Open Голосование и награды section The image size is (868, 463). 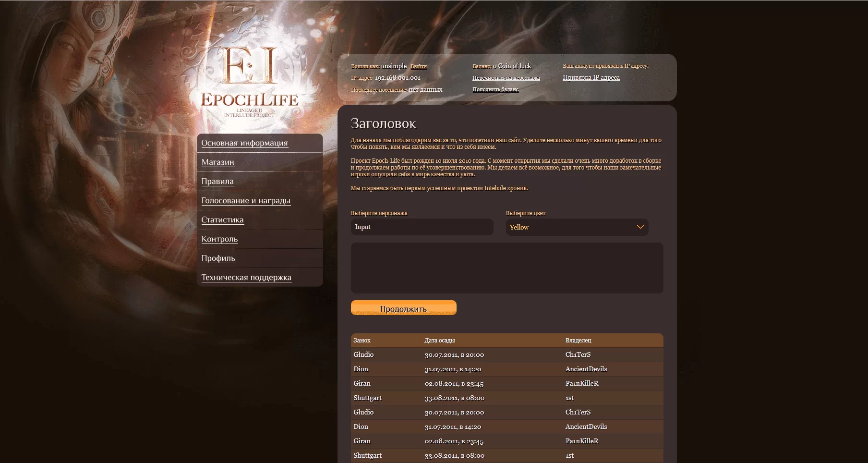point(246,201)
